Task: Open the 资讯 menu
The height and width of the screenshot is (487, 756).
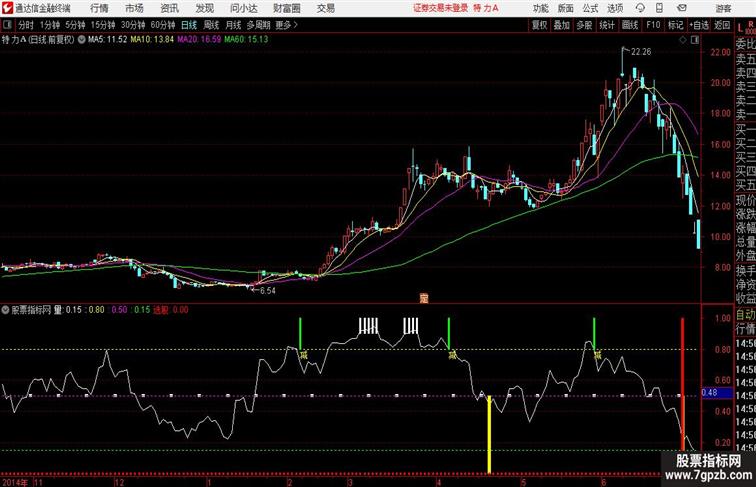Action: (x=169, y=8)
